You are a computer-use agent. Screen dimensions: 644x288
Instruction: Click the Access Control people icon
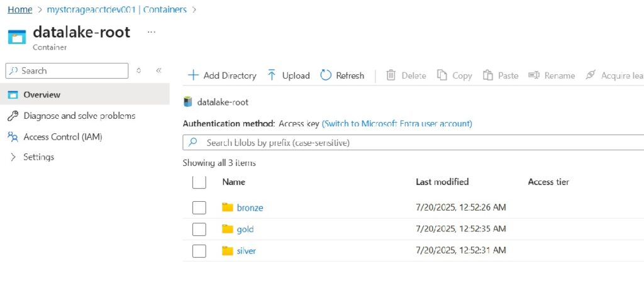tap(13, 137)
